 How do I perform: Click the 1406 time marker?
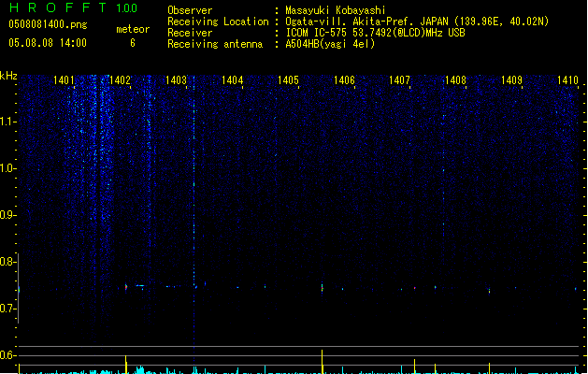344,80
